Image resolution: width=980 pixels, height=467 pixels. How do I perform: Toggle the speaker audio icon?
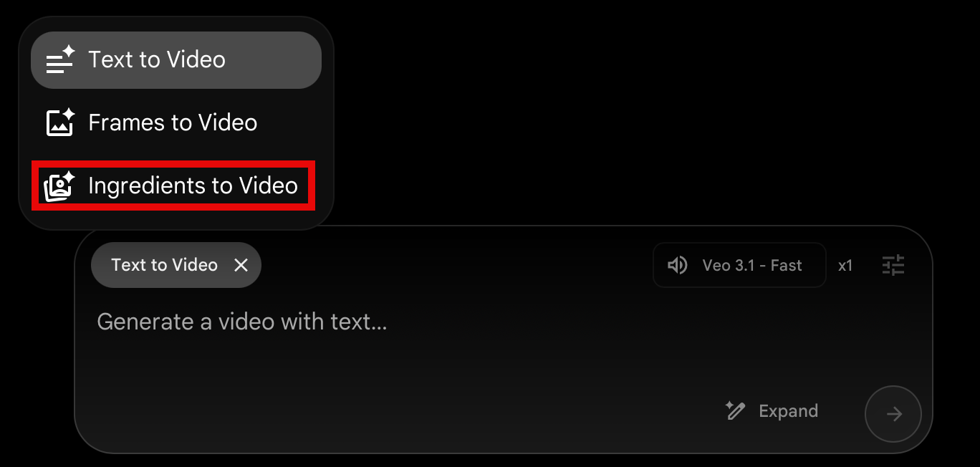click(x=678, y=266)
